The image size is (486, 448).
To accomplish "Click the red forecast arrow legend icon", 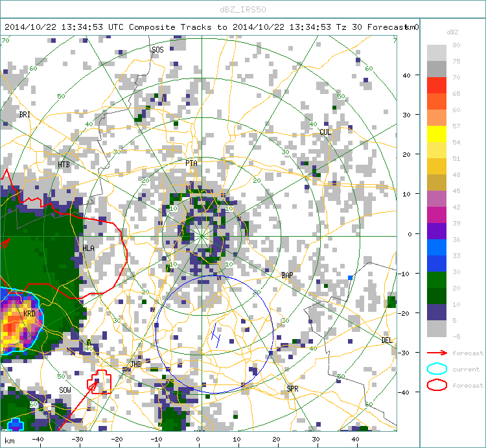I will [x=437, y=353].
